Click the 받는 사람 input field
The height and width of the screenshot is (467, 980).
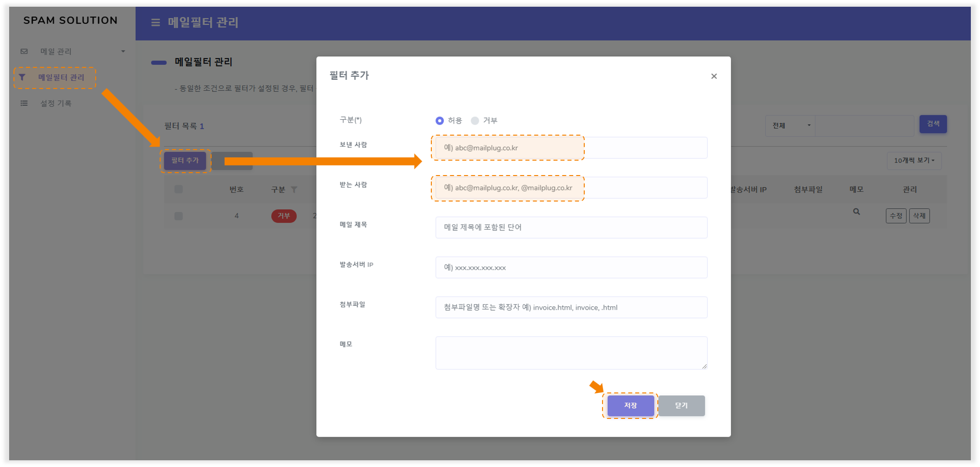571,188
